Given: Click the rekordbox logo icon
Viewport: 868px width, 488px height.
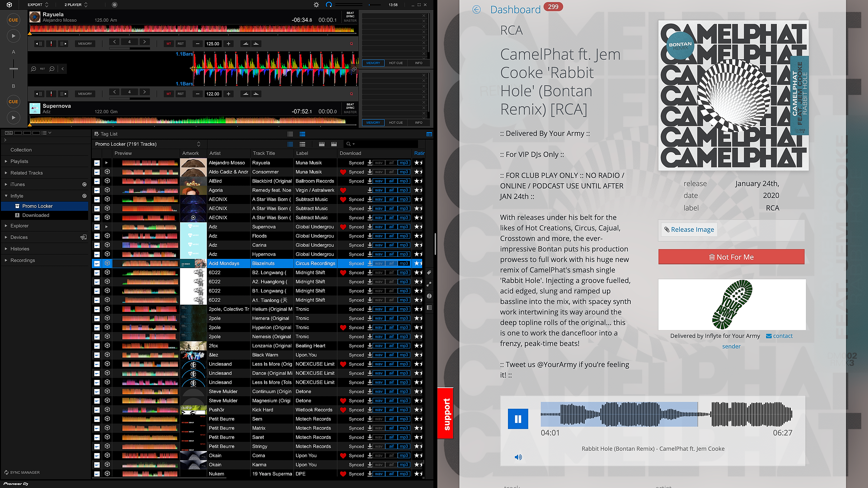Looking at the screenshot, I should [9, 5].
